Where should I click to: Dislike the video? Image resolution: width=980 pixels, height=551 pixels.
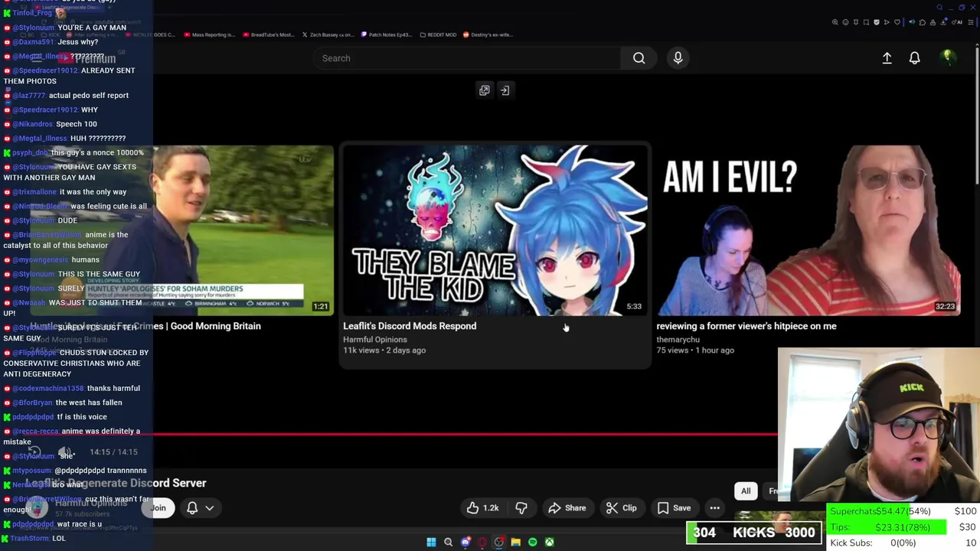[521, 508]
